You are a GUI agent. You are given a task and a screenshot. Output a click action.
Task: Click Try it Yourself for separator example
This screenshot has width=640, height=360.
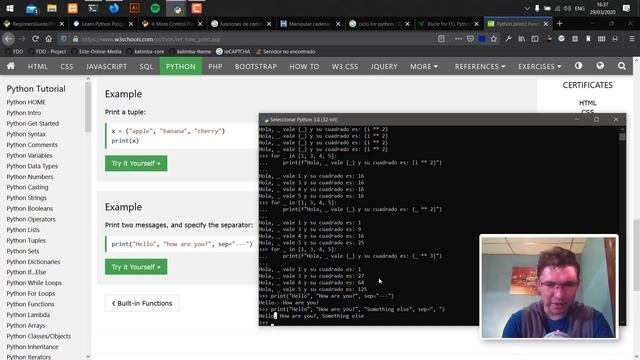[136, 267]
